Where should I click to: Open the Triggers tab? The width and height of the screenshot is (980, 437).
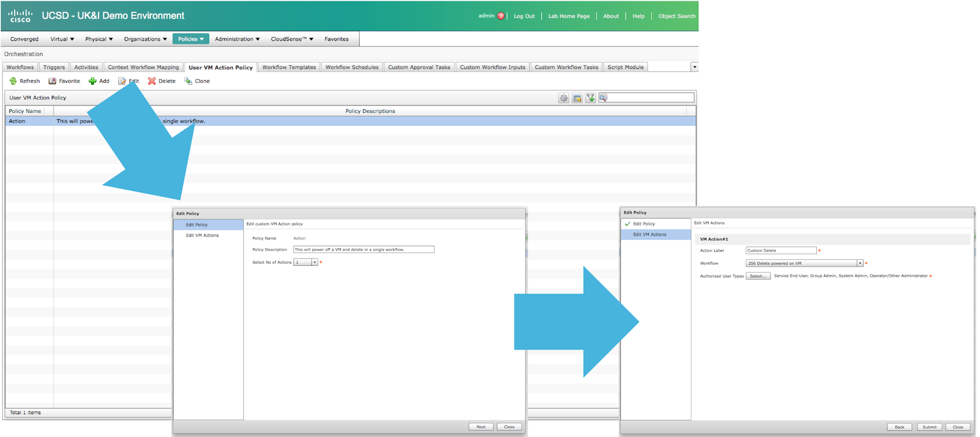pyautogui.click(x=54, y=67)
